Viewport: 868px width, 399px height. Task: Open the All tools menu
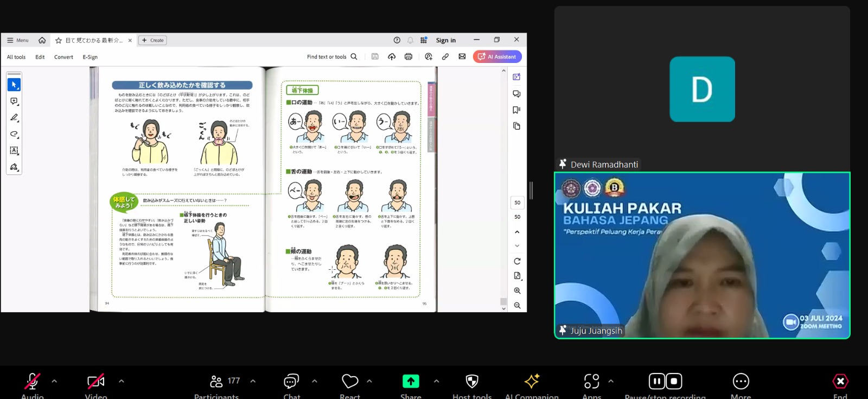(16, 57)
